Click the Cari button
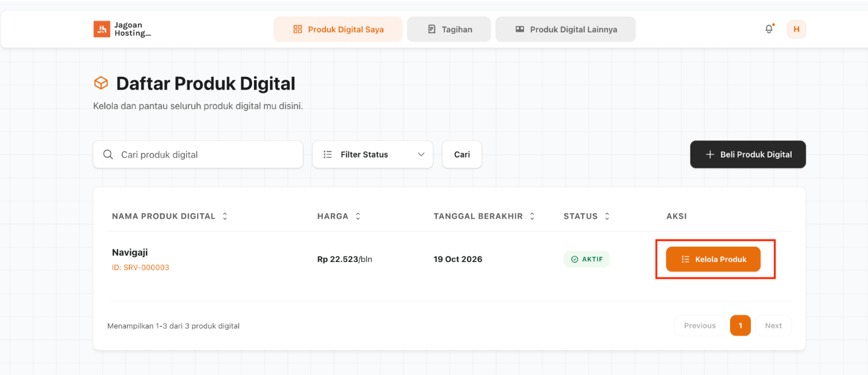 462,155
